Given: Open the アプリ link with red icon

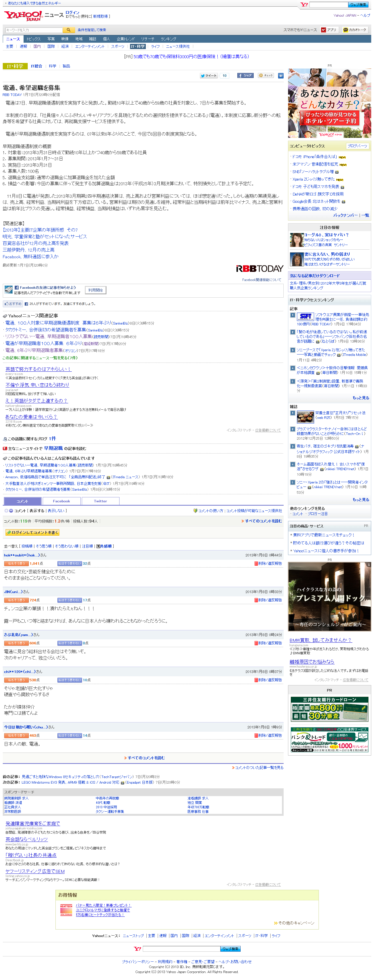Looking at the screenshot, I should pos(329,30).
